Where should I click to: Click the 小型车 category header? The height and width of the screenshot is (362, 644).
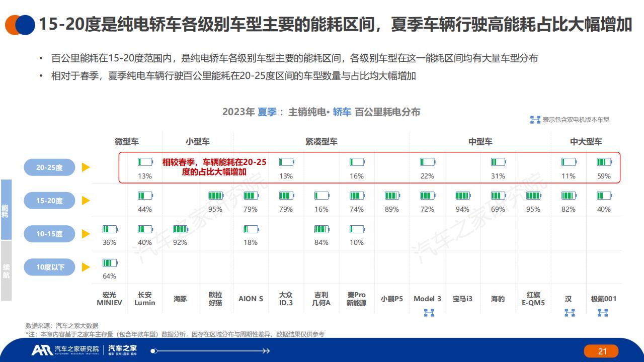click(198, 142)
